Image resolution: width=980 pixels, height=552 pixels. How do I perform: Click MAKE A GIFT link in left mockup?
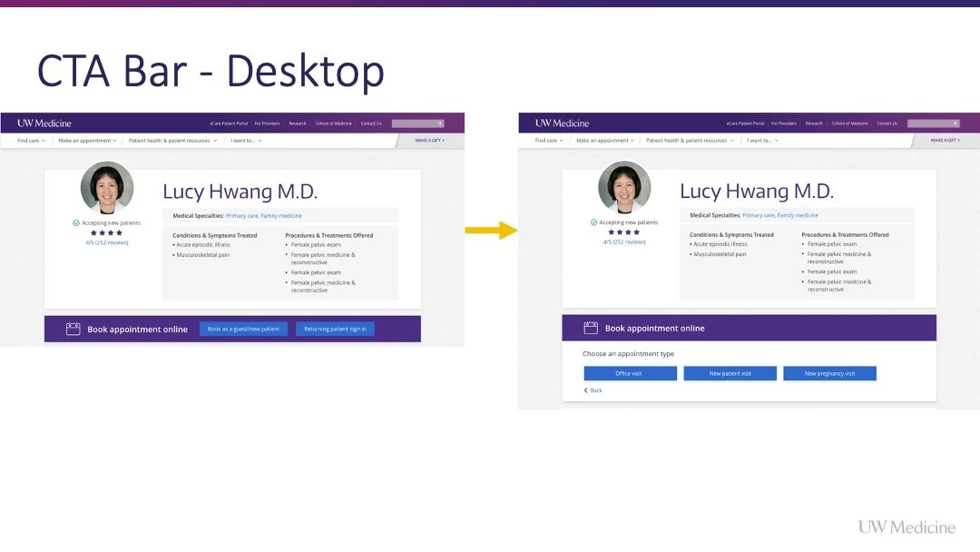click(x=430, y=141)
